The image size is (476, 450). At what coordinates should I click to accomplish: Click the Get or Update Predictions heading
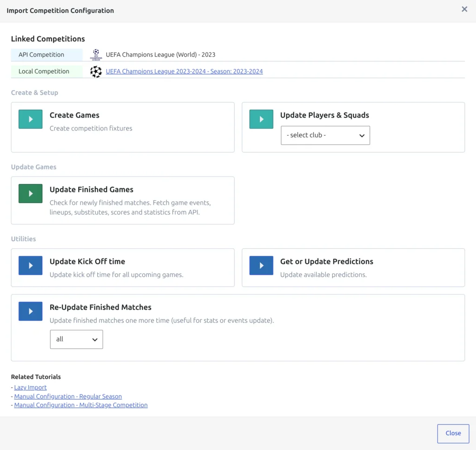(327, 261)
